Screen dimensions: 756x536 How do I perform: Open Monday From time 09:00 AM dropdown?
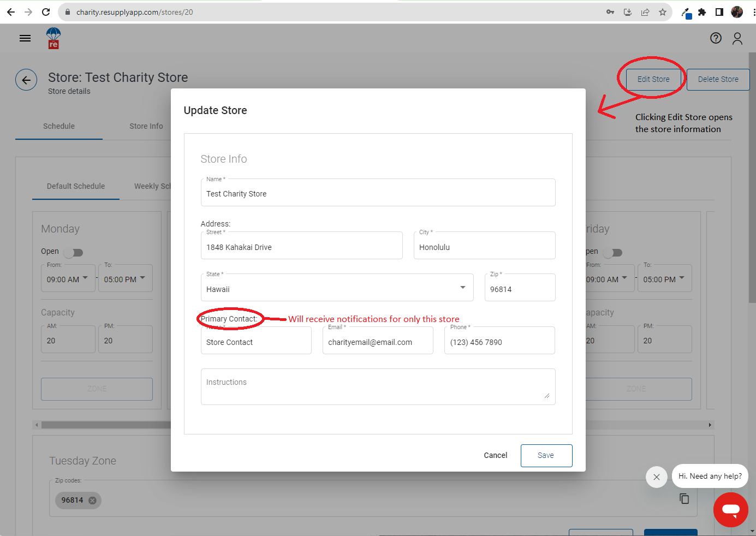(x=68, y=278)
